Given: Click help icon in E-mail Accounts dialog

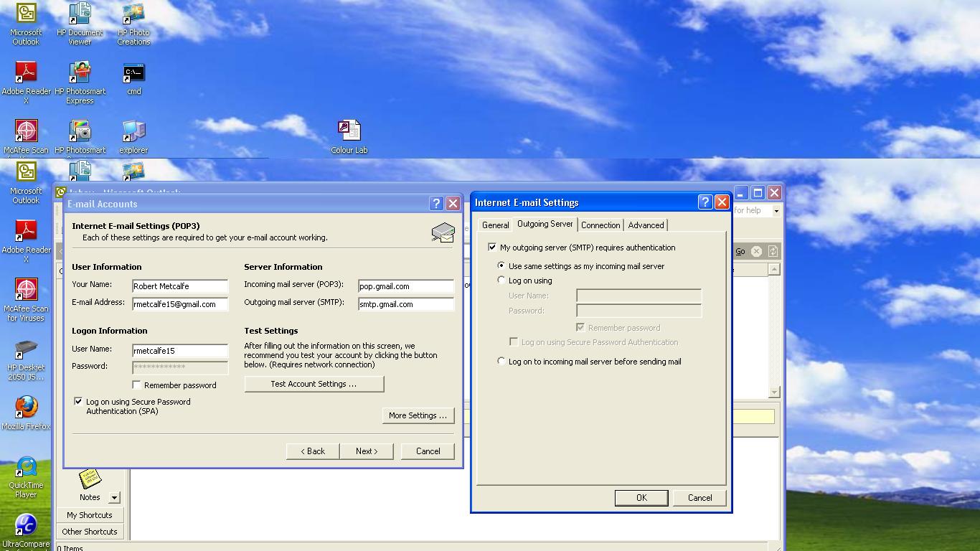Looking at the screenshot, I should point(436,204).
